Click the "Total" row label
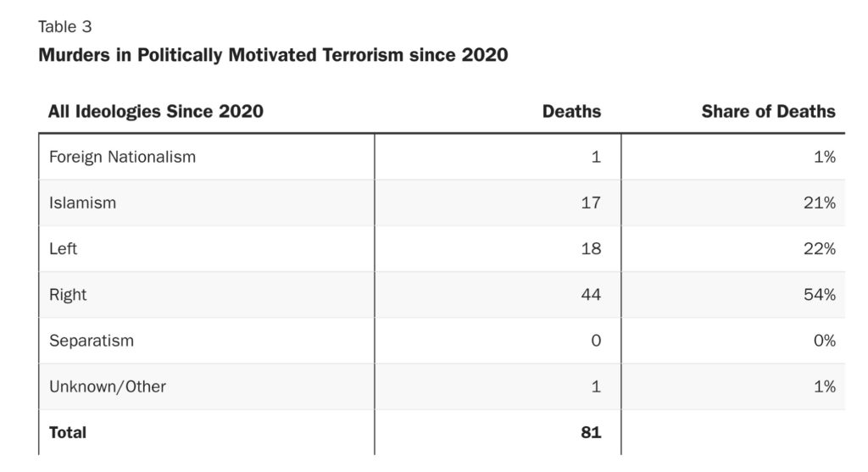The width and height of the screenshot is (868, 472). (x=68, y=432)
